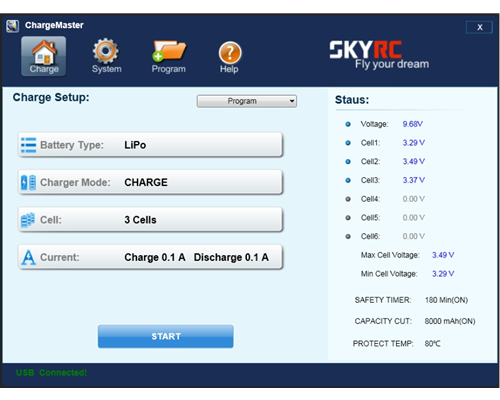Image resolution: width=500 pixels, height=400 pixels.
Task: Expand the Program dropdown
Action: coord(247,101)
